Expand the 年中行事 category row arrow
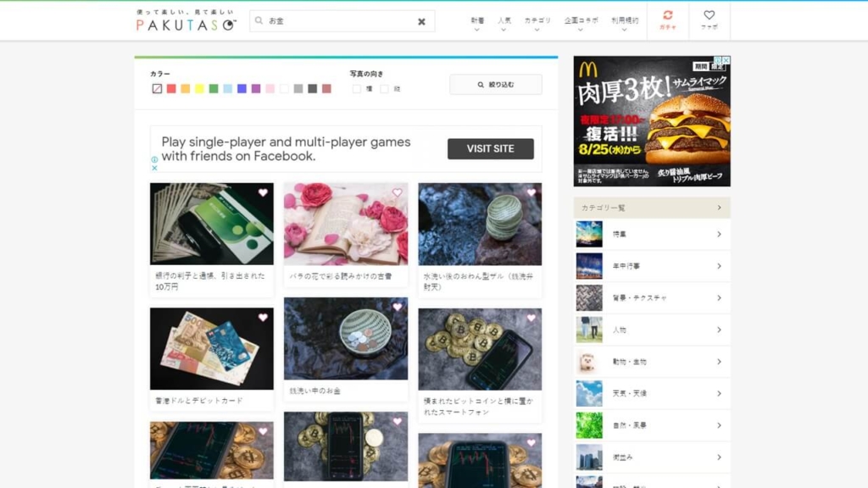The image size is (868, 488). (719, 266)
